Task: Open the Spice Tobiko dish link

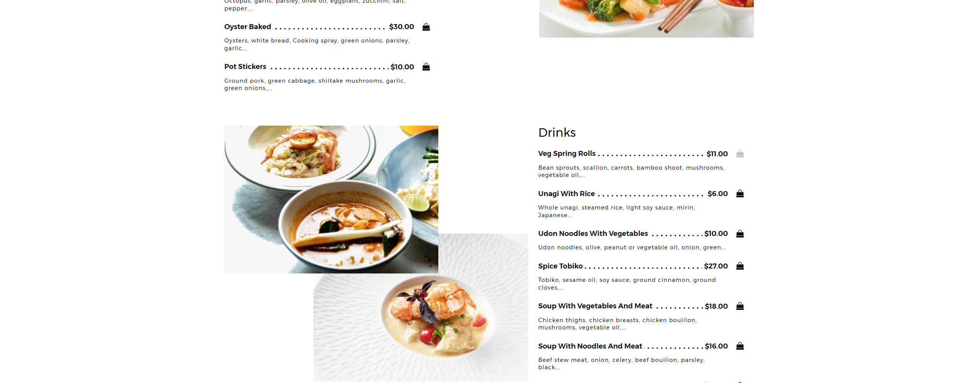Action: point(560,266)
